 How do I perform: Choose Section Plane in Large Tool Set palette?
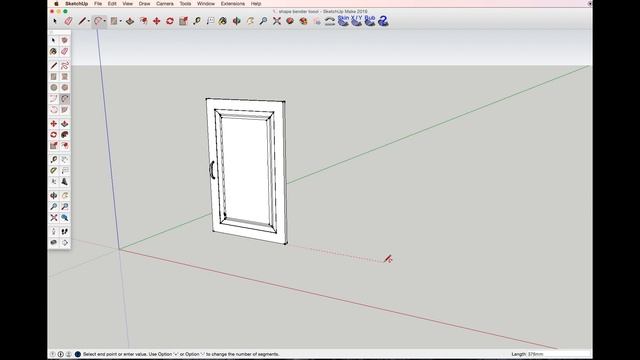tap(64, 242)
